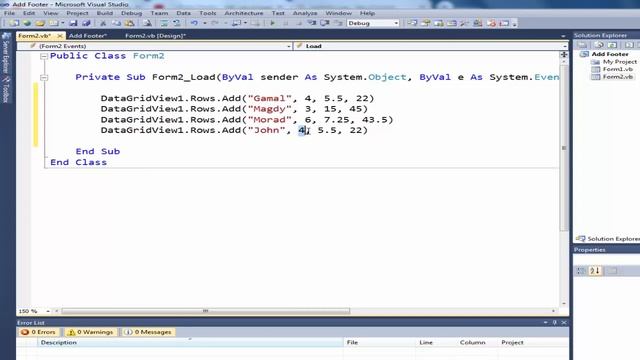
Task: Comment out the selected lines icon
Action: pyautogui.click(x=164, y=23)
